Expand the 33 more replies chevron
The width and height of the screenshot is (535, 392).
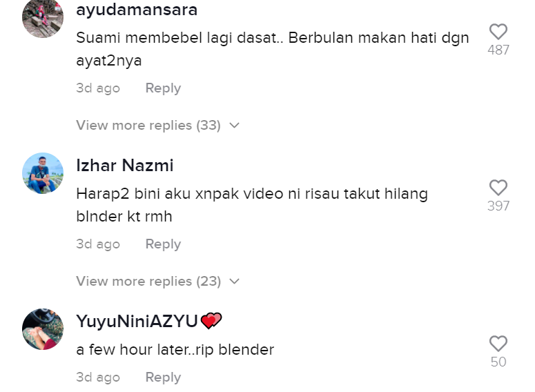(235, 125)
